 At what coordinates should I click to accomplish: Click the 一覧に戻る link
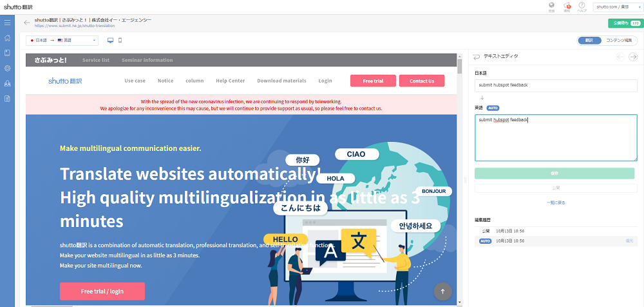[554, 203]
